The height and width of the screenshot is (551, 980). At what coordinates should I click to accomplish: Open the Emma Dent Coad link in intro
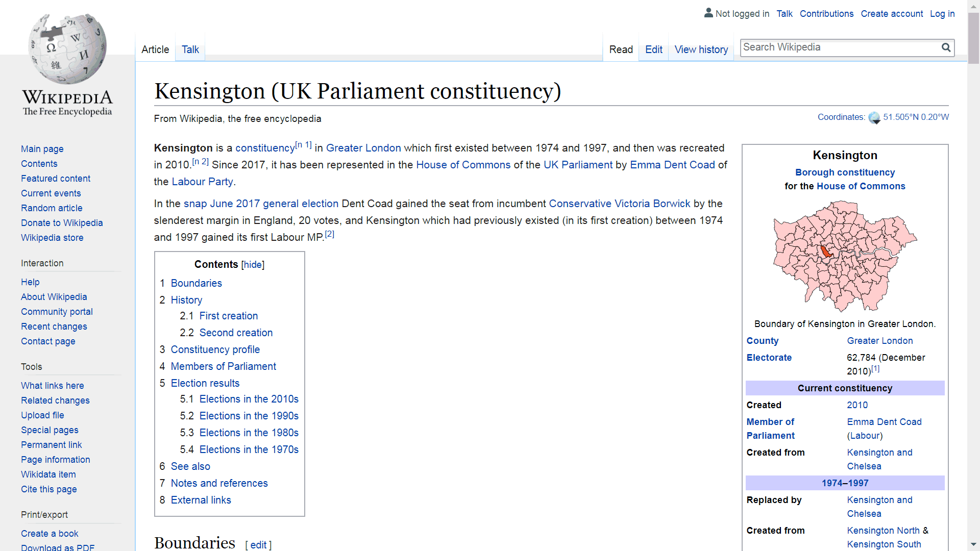tap(672, 165)
